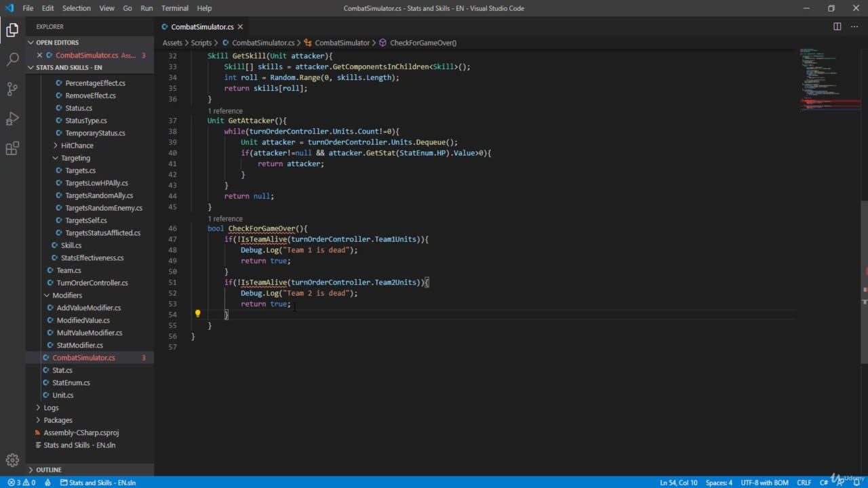
Task: Close the CombatSimulator.cs editor tab
Action: [240, 26]
